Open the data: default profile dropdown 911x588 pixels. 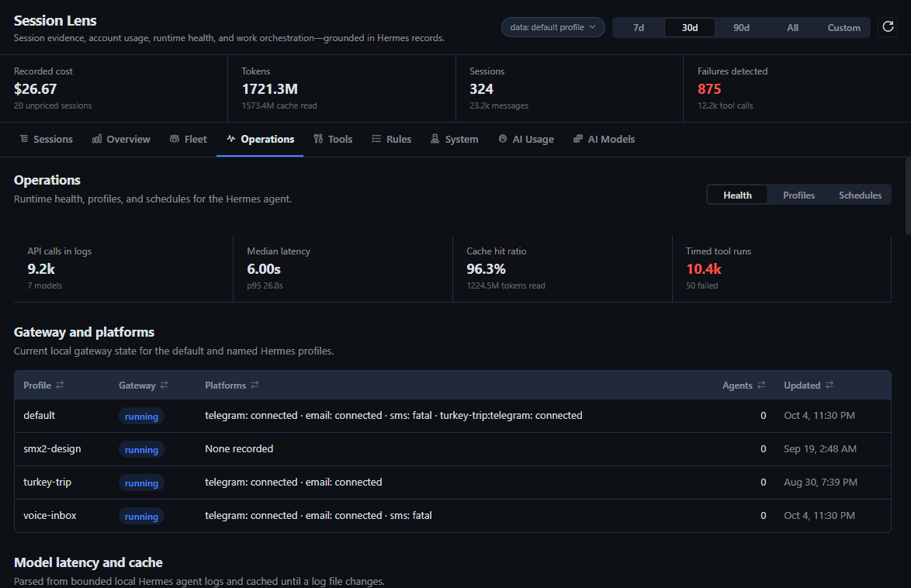pos(552,27)
